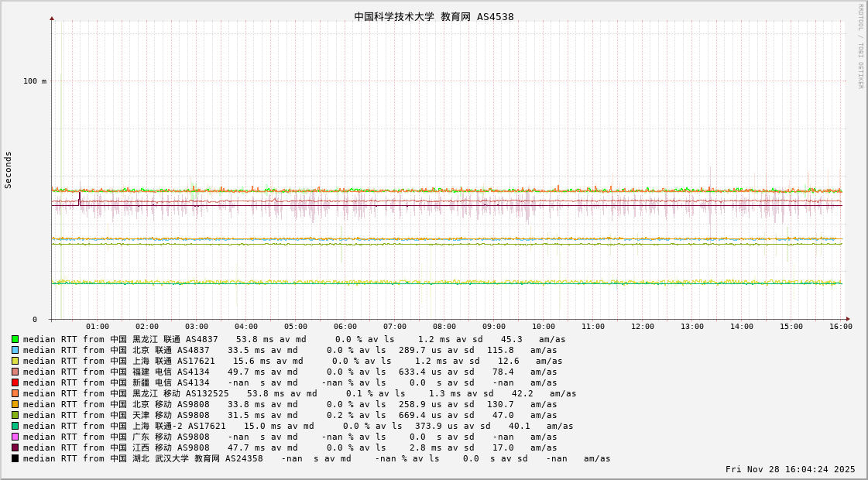868x480 pixels.
Task: Click the 100 m y-axis tick label
Action: tap(34, 81)
